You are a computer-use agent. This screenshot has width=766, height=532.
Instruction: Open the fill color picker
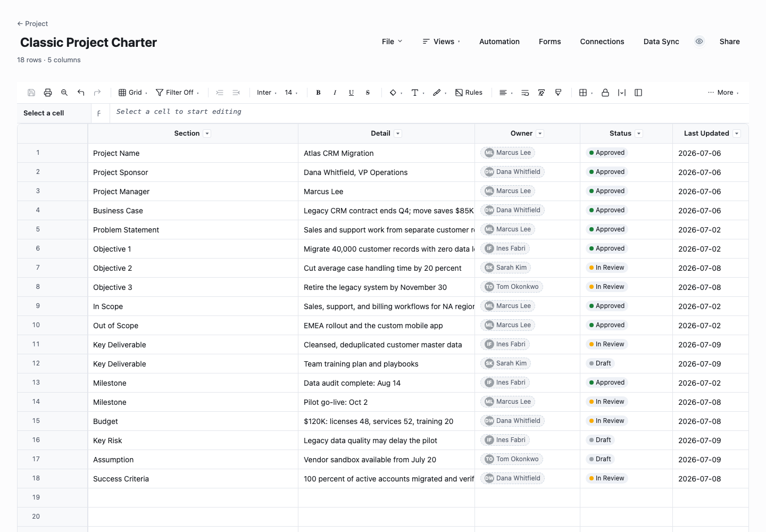[x=396, y=93]
